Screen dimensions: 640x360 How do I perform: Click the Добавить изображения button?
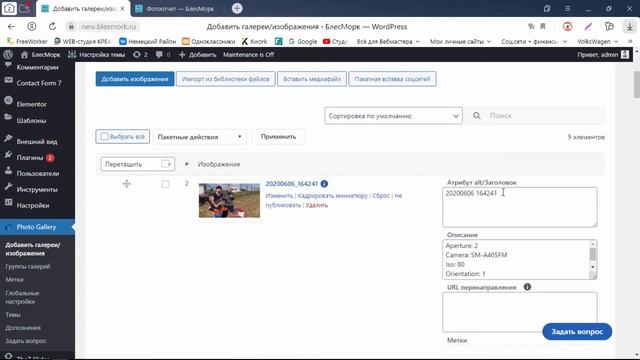point(135,79)
